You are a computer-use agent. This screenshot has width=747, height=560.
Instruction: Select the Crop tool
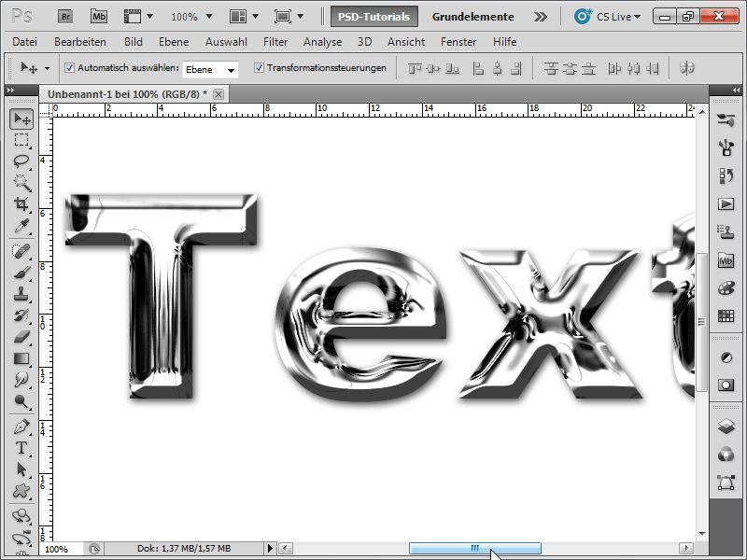pyautogui.click(x=21, y=204)
